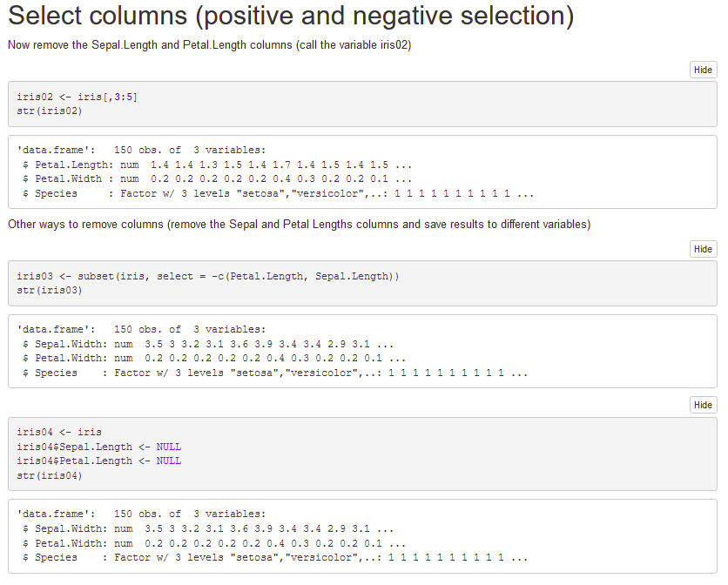728x585 pixels.
Task: Click the "Now remove the Sepal.Length" instruction text
Action: 209,45
